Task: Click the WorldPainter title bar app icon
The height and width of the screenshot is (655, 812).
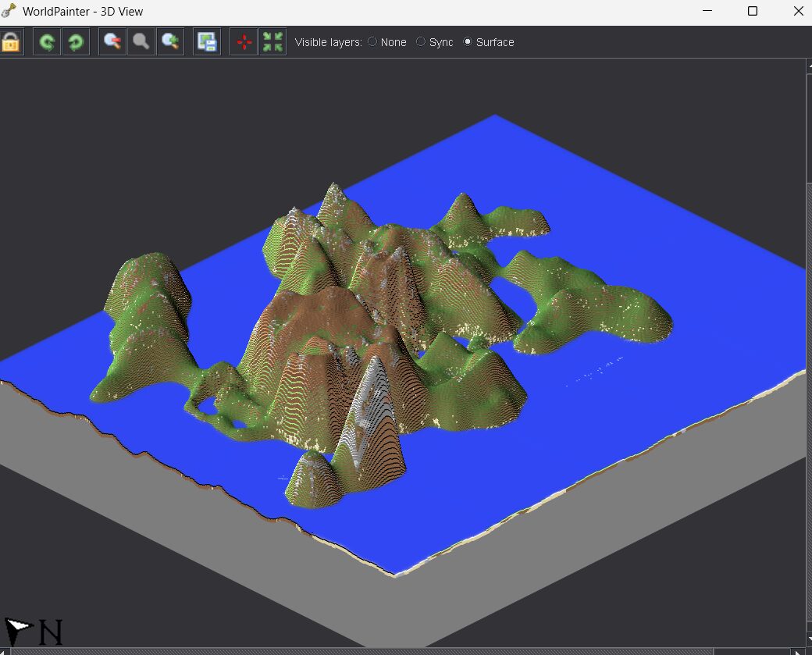Action: [10, 11]
